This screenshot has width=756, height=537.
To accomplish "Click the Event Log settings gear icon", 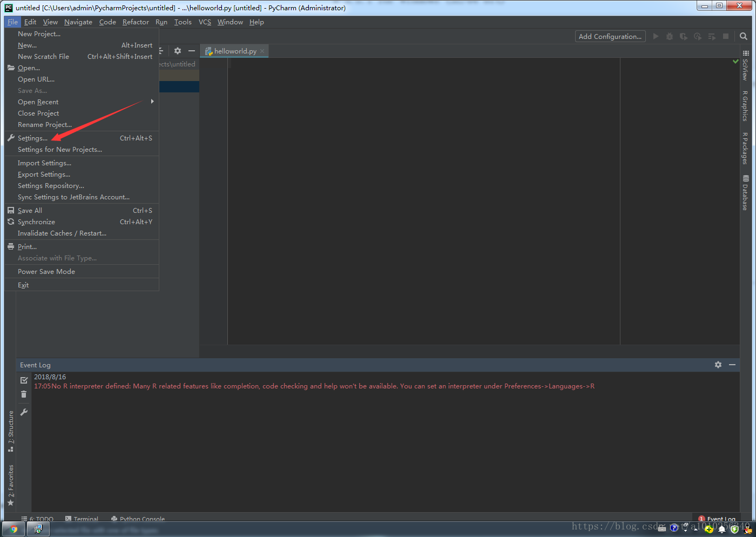I will pyautogui.click(x=718, y=365).
